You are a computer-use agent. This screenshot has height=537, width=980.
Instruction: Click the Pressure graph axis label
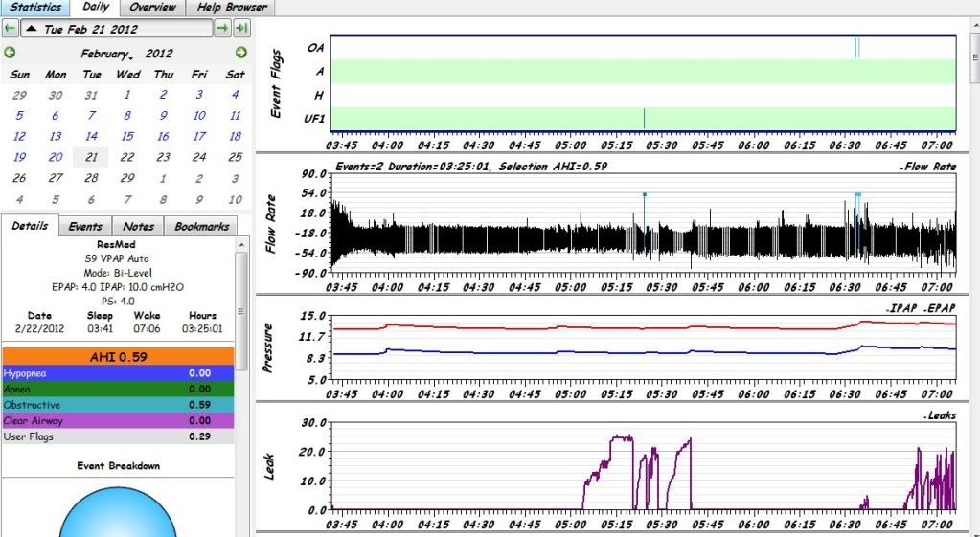(267, 347)
